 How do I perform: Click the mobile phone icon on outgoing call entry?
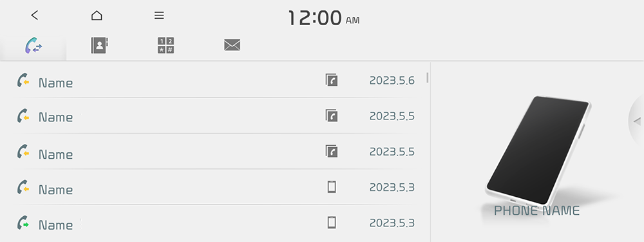332,222
